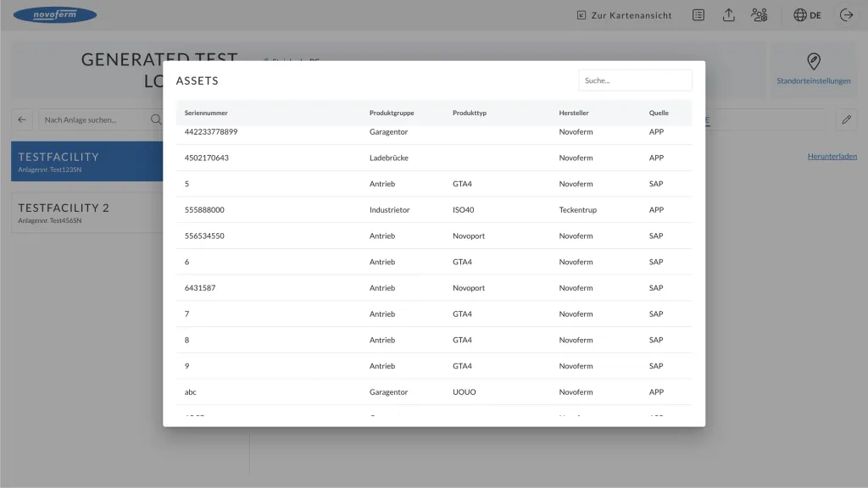This screenshot has width=868, height=488.
Task: Select asset with serial number 9
Action: tap(434, 366)
